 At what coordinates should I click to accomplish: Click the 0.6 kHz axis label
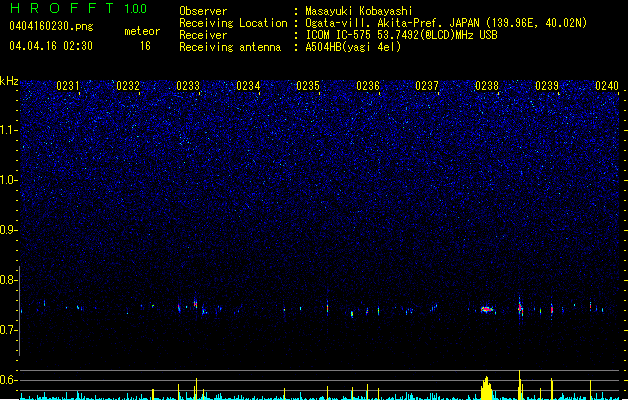coord(9,380)
